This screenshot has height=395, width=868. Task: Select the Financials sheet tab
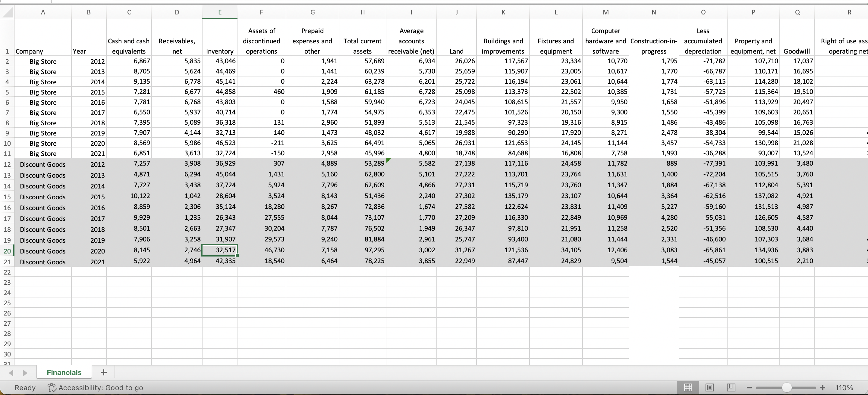(64, 372)
